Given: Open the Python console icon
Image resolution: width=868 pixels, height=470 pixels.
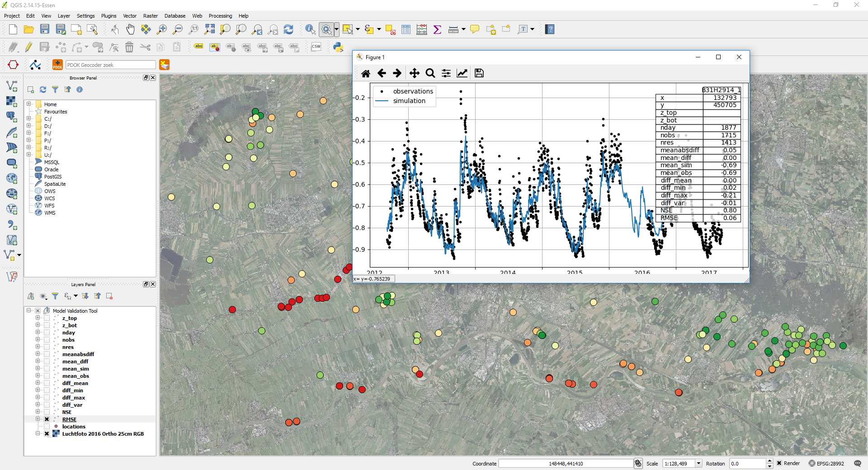Looking at the screenshot, I should pos(338,47).
